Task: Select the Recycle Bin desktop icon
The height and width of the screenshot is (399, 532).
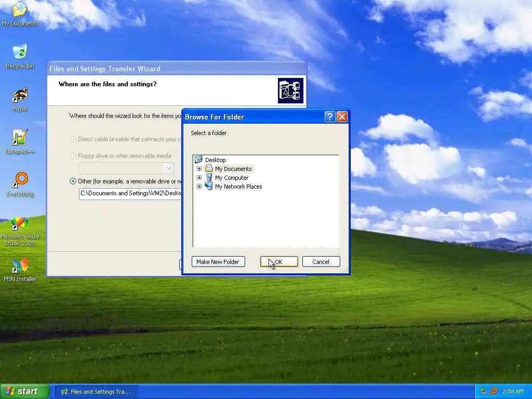Action: tap(20, 56)
